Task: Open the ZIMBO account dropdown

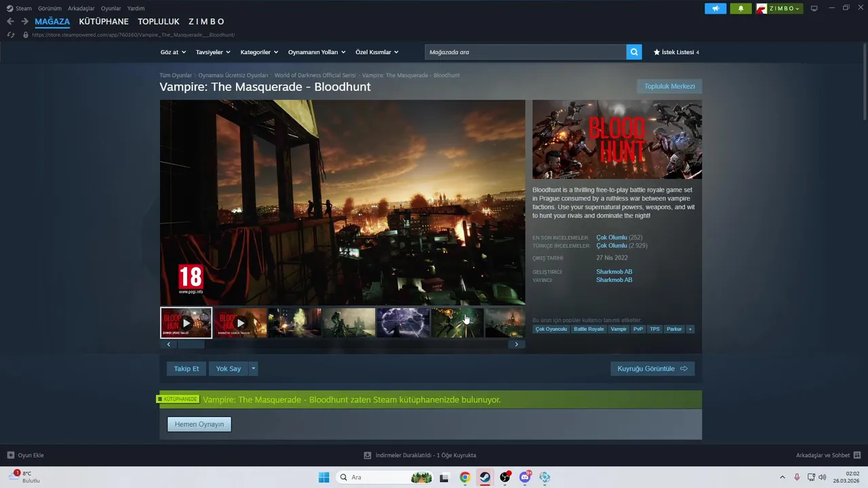Action: (x=780, y=8)
